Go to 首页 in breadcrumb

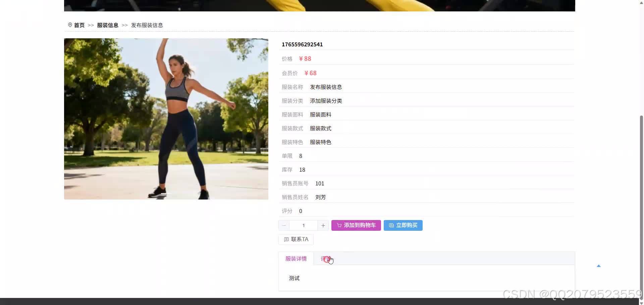(79, 25)
